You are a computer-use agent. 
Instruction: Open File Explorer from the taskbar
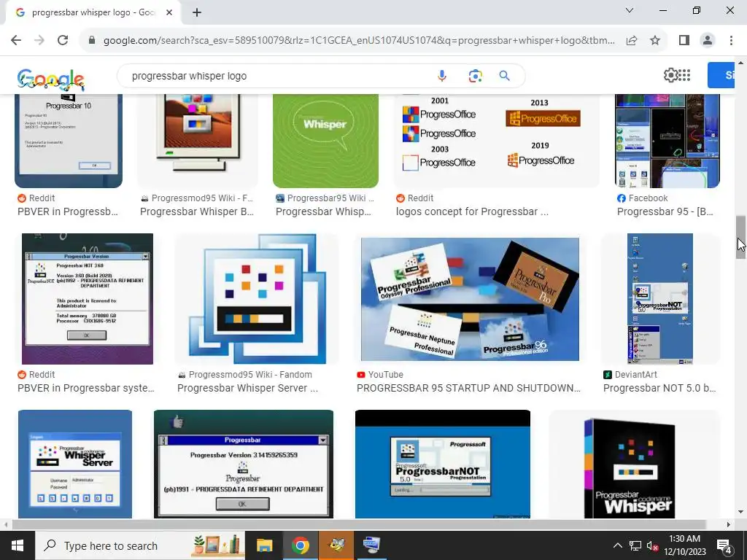[264, 545]
